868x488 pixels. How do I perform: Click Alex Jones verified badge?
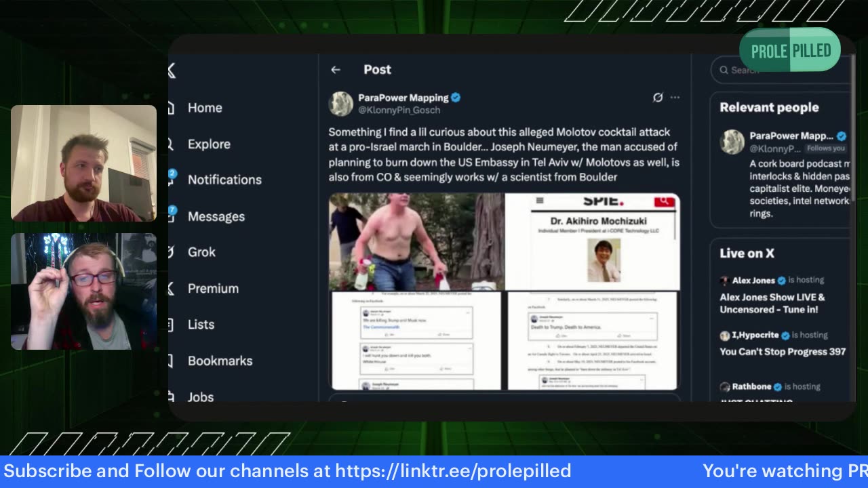(x=782, y=280)
